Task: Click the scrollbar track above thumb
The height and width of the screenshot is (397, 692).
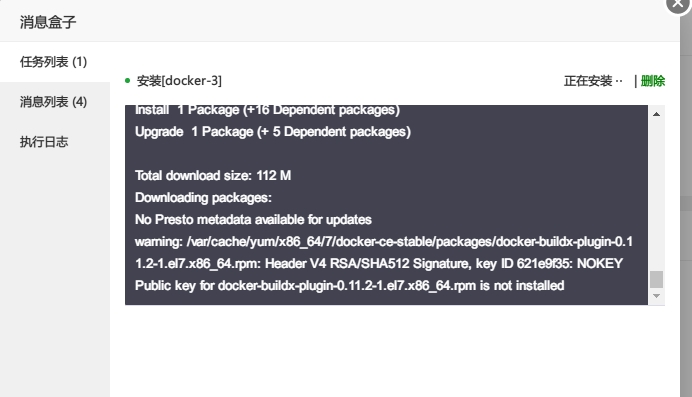Action: 656,194
